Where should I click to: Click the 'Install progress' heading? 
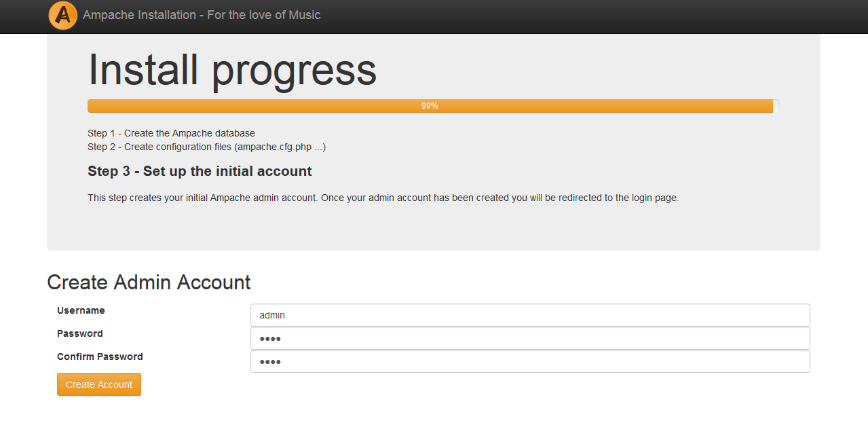(x=232, y=69)
